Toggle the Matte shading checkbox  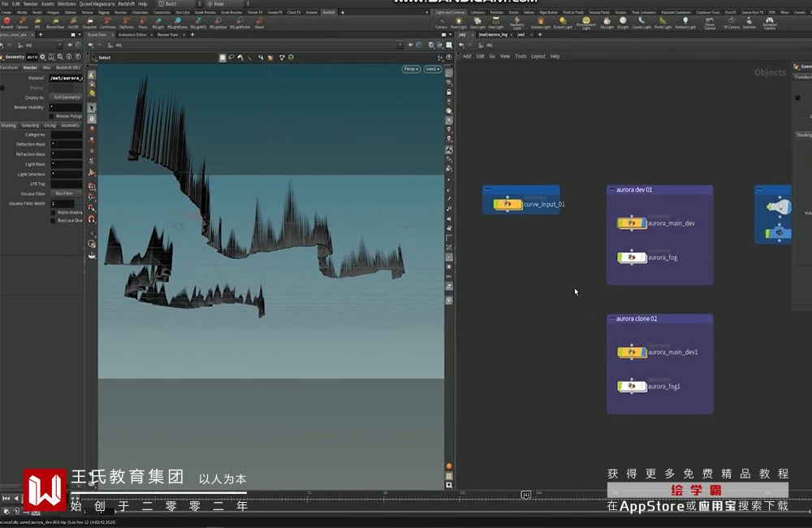click(54, 213)
